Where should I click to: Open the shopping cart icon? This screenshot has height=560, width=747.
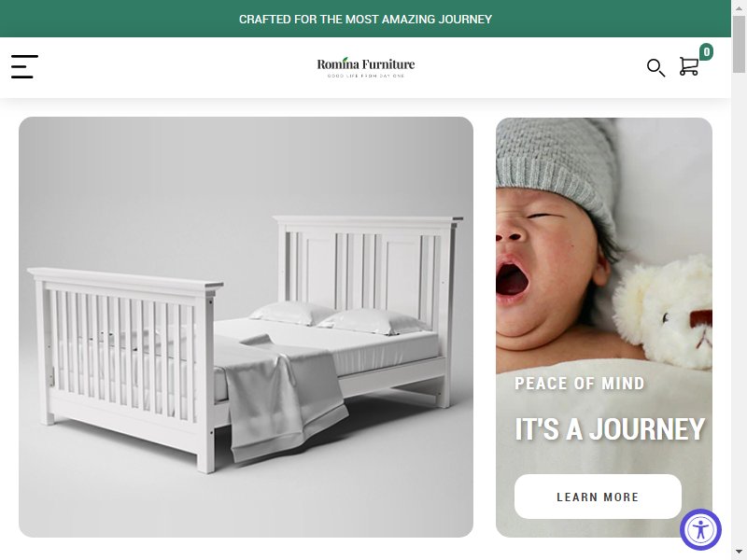click(689, 66)
